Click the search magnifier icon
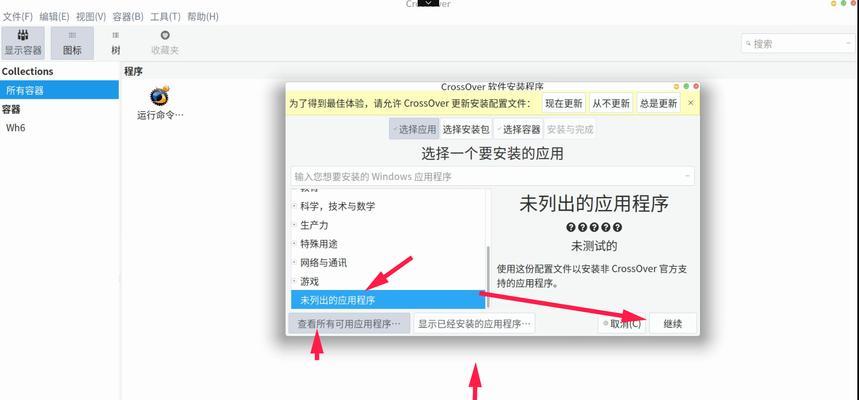Viewport: 859px width, 400px height. [x=748, y=44]
